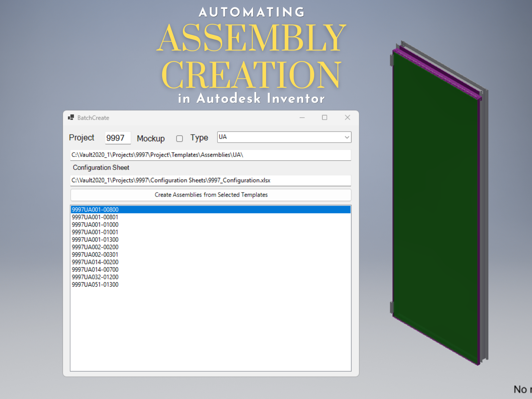The height and width of the screenshot is (399, 532).
Task: Select list item 9997UA001-01300
Action: [x=211, y=240]
